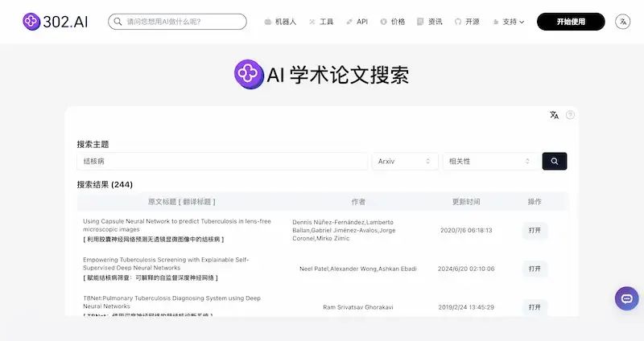This screenshot has width=644, height=341.
Task: Click the 302.AI logo icon
Action: pos(31,22)
